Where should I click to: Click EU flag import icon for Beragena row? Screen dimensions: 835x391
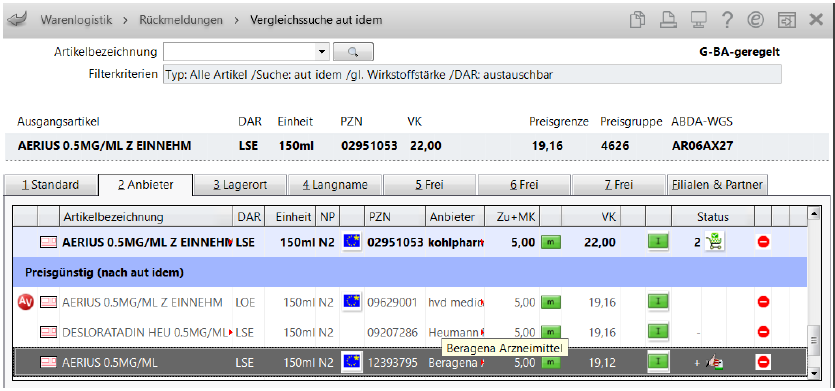[x=351, y=362]
